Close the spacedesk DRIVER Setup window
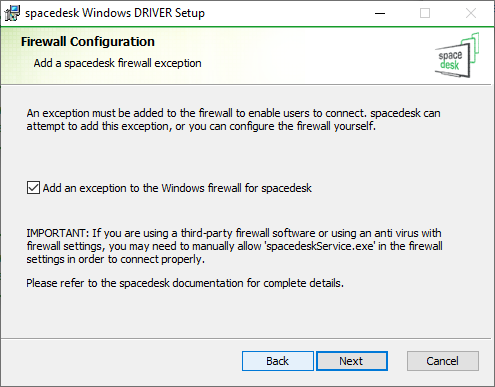 471,13
